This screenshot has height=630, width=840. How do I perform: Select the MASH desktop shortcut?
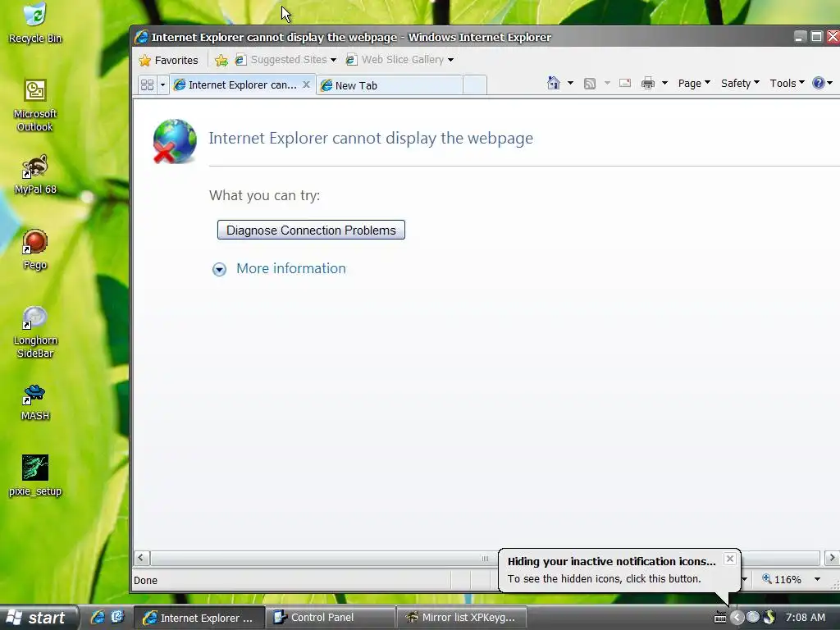pyautogui.click(x=34, y=402)
